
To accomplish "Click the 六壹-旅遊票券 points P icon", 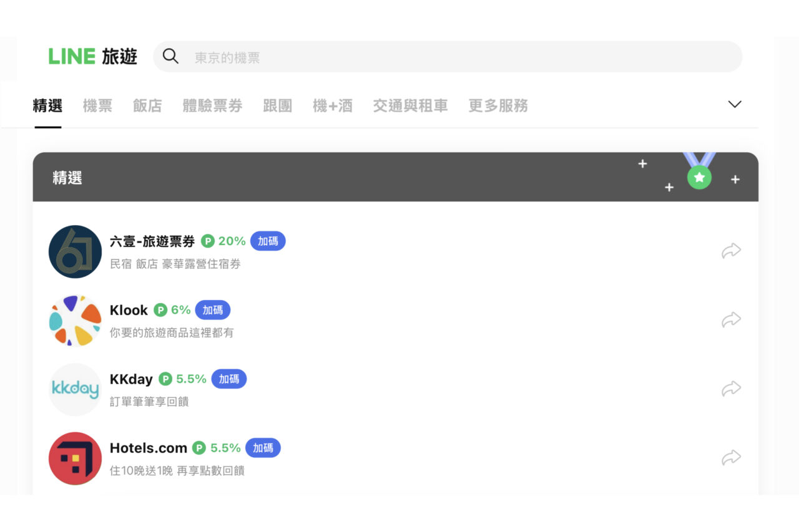I will coord(208,241).
